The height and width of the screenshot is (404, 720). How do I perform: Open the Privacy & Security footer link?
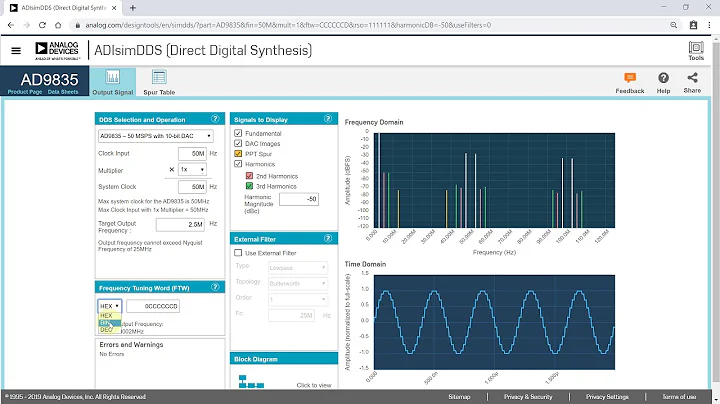click(528, 397)
